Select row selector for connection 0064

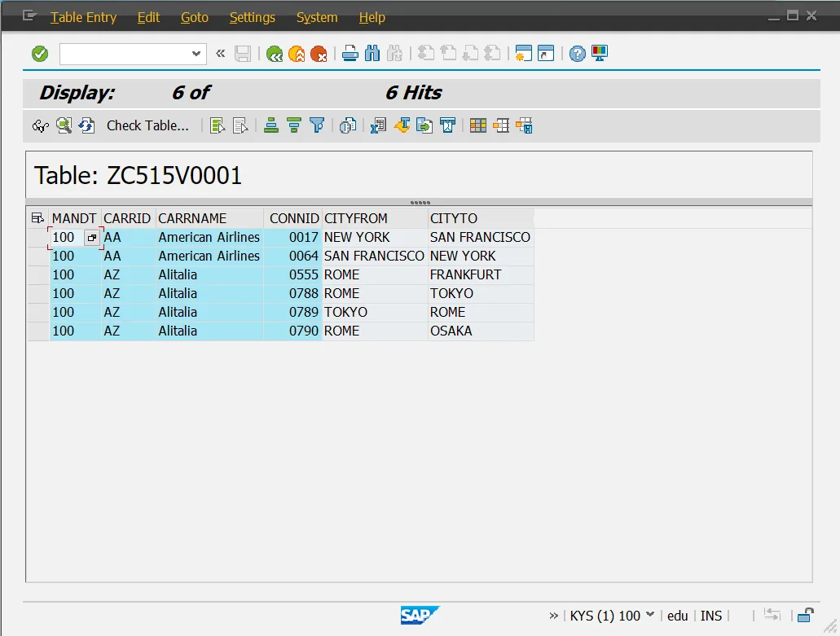pyautogui.click(x=38, y=256)
